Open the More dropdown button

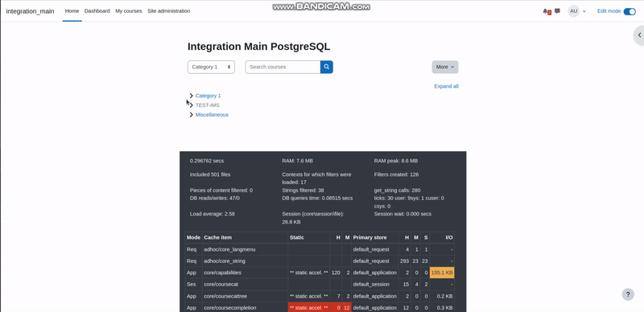445,67
